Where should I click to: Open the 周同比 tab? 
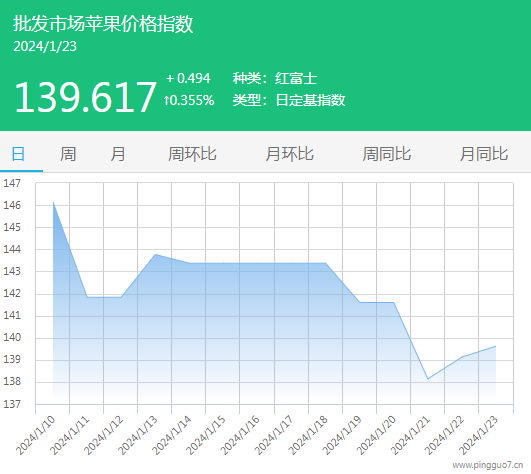click(386, 154)
